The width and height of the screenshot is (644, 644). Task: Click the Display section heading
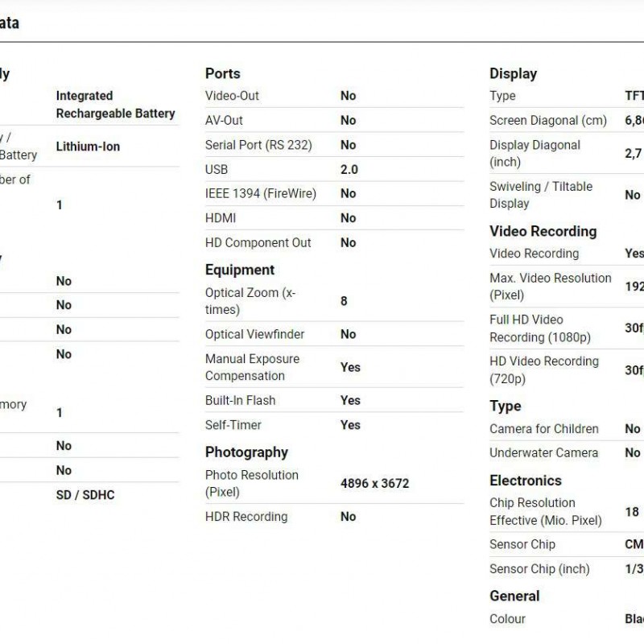[x=514, y=73]
